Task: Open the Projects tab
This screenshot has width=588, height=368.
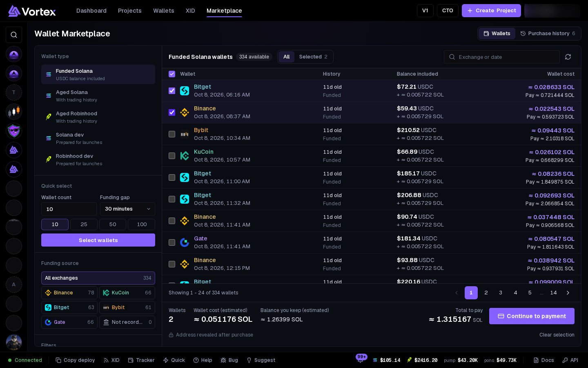Action: click(x=130, y=11)
